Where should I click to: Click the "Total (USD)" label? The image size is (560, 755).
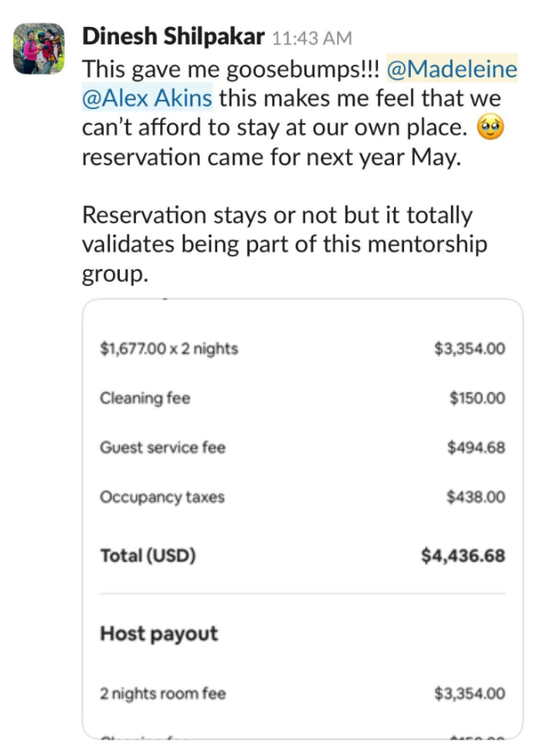(148, 555)
